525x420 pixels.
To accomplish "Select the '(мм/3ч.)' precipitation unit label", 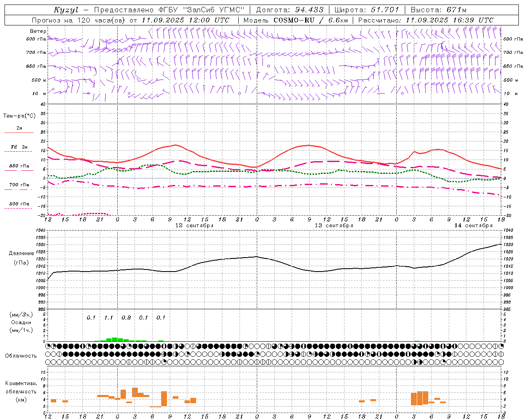I will 21,315.
